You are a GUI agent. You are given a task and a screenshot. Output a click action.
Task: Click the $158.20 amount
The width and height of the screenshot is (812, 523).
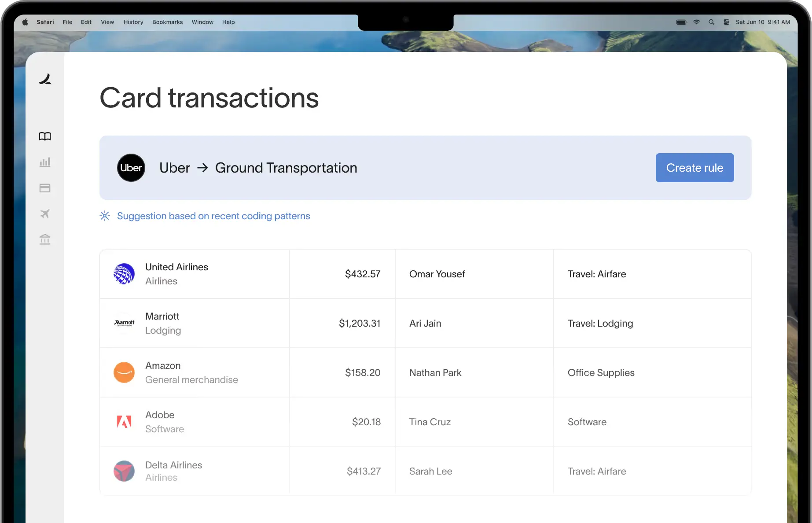tap(363, 372)
